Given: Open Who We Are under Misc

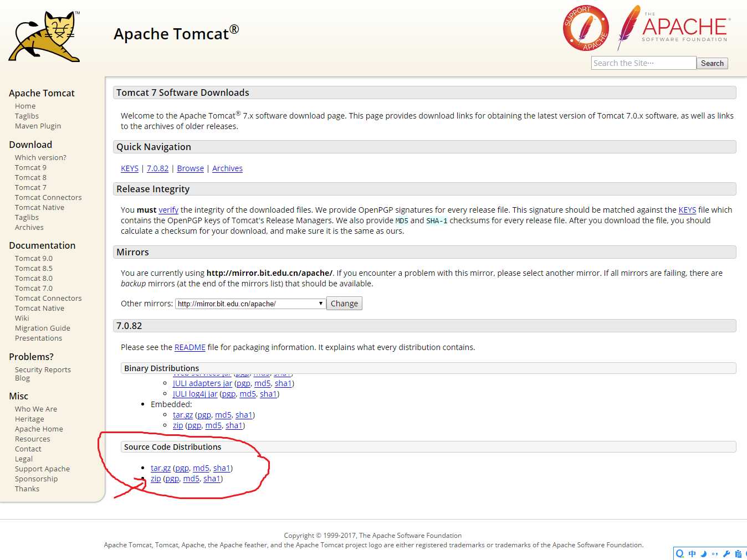Looking at the screenshot, I should coord(36,409).
